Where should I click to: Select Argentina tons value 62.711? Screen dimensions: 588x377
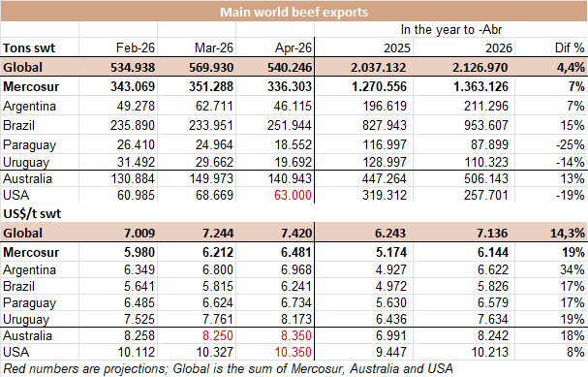214,106
